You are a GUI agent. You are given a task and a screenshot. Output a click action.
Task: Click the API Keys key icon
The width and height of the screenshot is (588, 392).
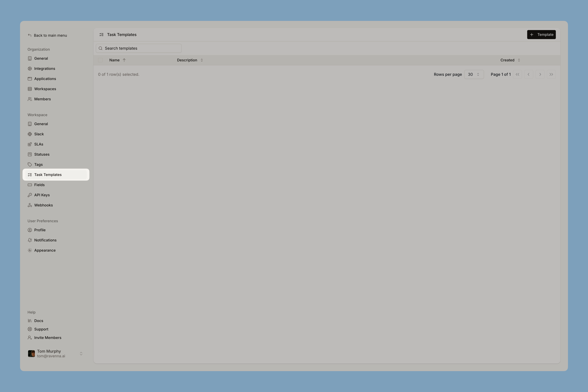(x=30, y=195)
